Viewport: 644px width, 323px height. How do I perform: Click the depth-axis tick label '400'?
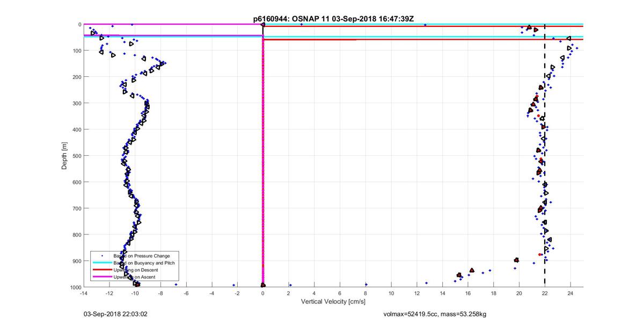pyautogui.click(x=76, y=130)
